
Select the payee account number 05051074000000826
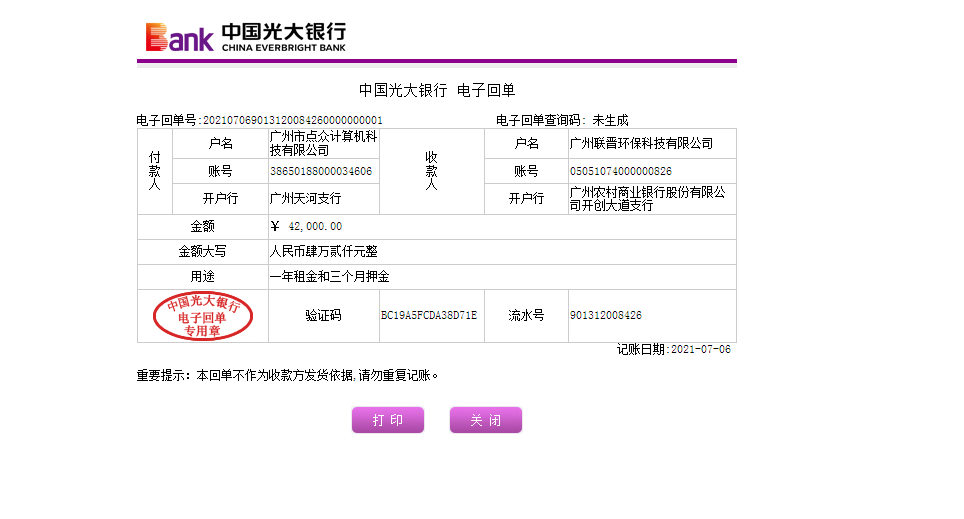(x=620, y=172)
